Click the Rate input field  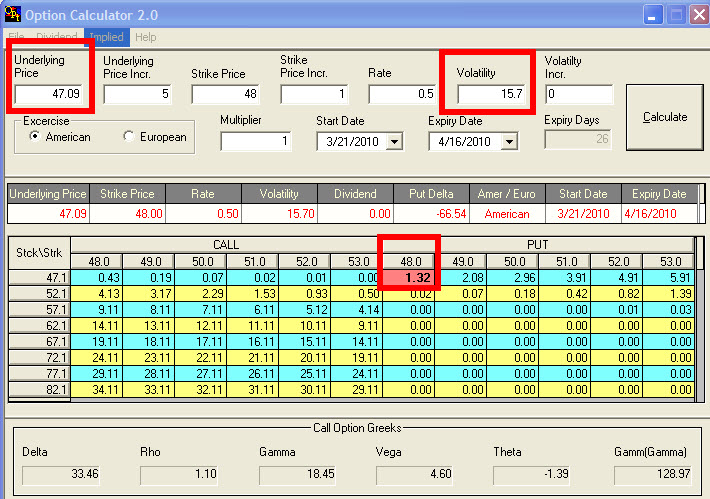(x=402, y=94)
